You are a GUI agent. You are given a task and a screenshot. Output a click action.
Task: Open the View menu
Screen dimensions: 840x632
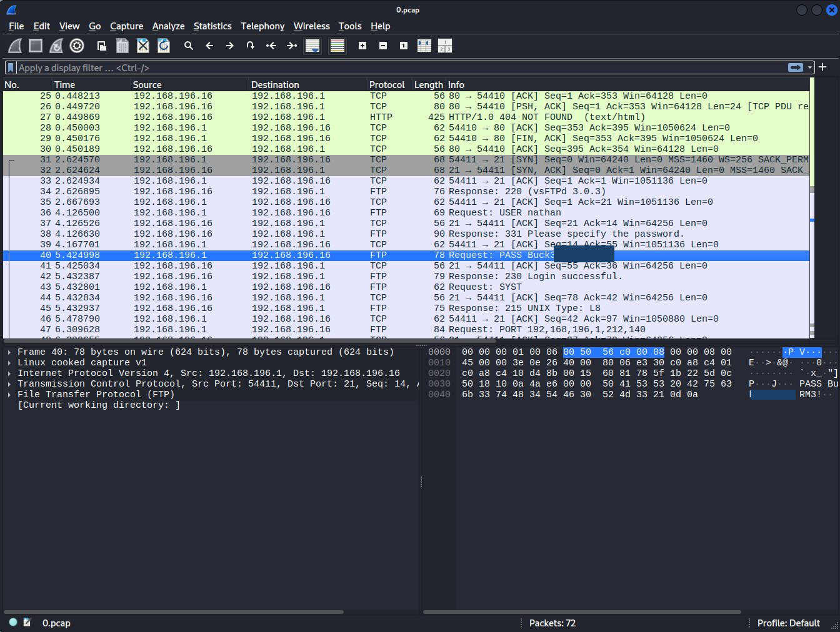point(69,26)
